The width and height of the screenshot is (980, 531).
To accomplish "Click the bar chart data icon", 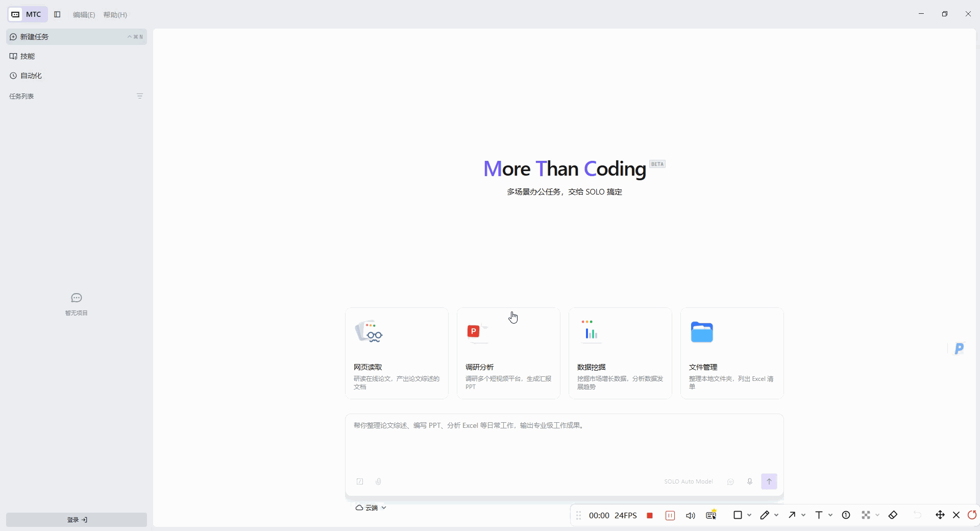I will [x=591, y=331].
